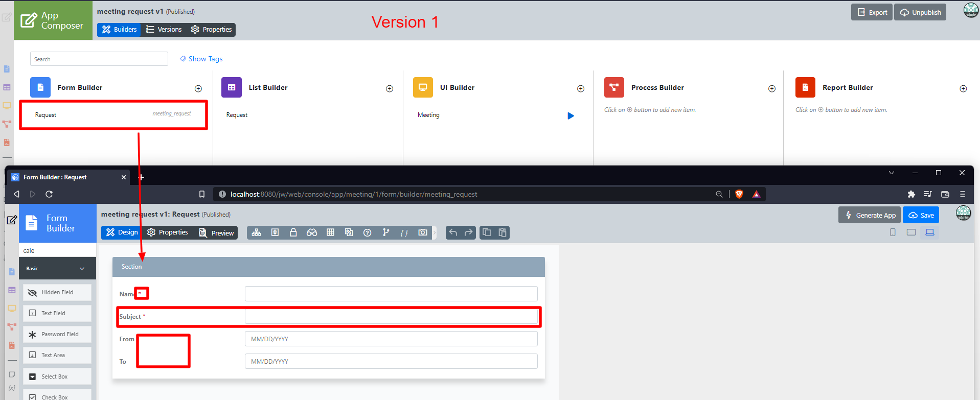Click the question mark icon in form toolbar
This screenshot has height=400, width=980.
(367, 232)
